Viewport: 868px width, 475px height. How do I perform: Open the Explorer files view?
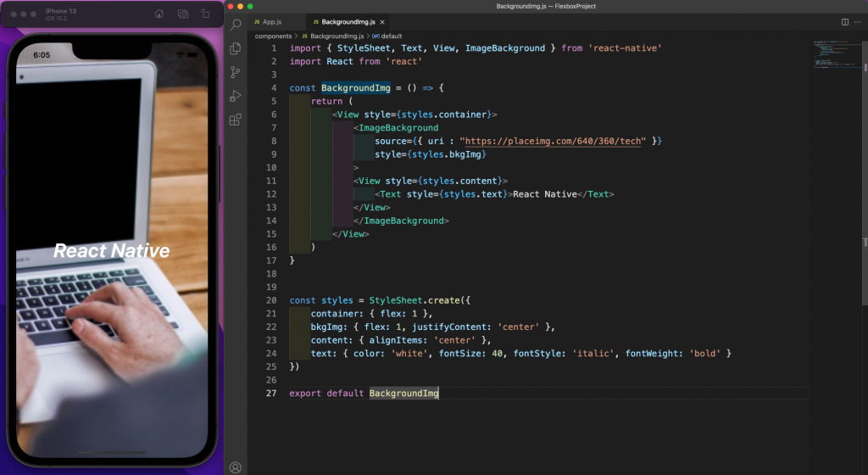tap(236, 48)
